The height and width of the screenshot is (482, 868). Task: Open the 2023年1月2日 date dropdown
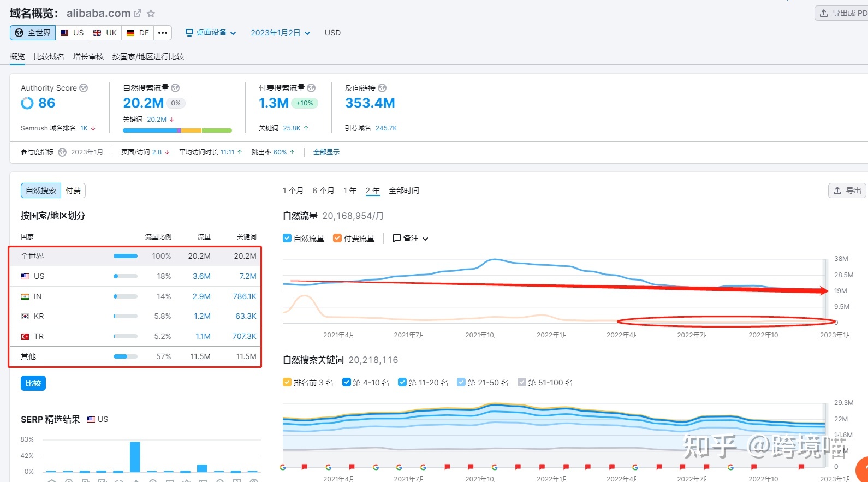click(281, 33)
